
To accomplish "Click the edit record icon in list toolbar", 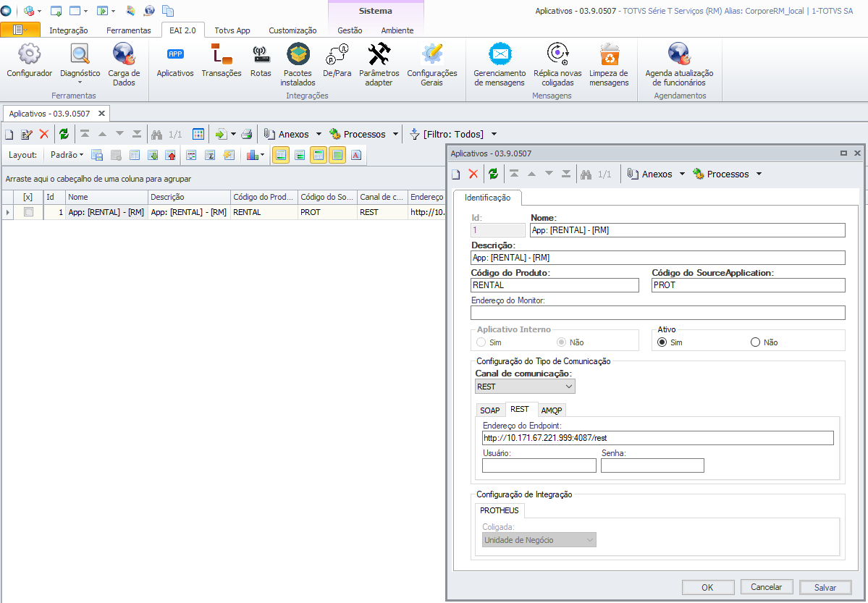I will 26,134.
